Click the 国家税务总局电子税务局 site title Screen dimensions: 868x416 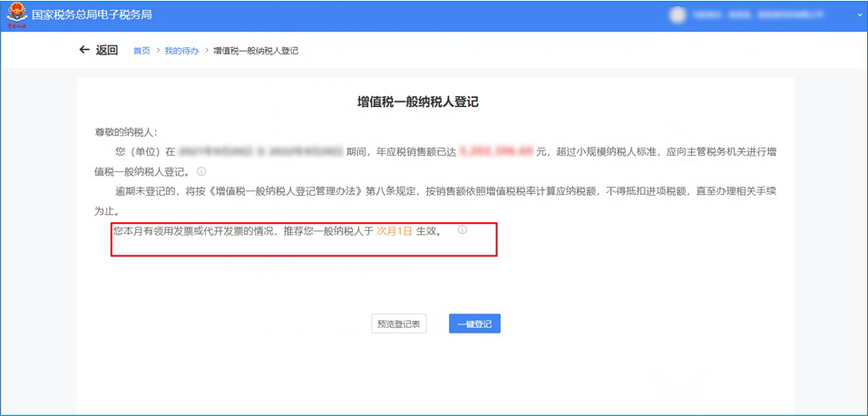tap(92, 15)
